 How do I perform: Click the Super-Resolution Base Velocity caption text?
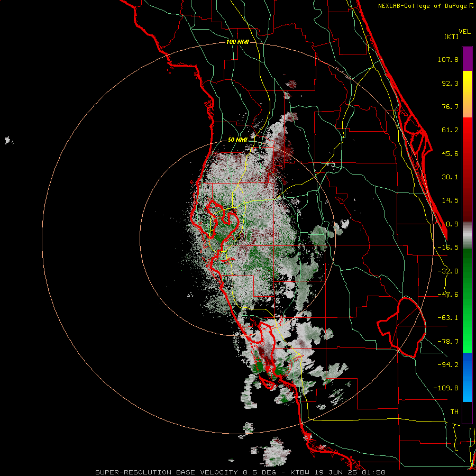241,472
